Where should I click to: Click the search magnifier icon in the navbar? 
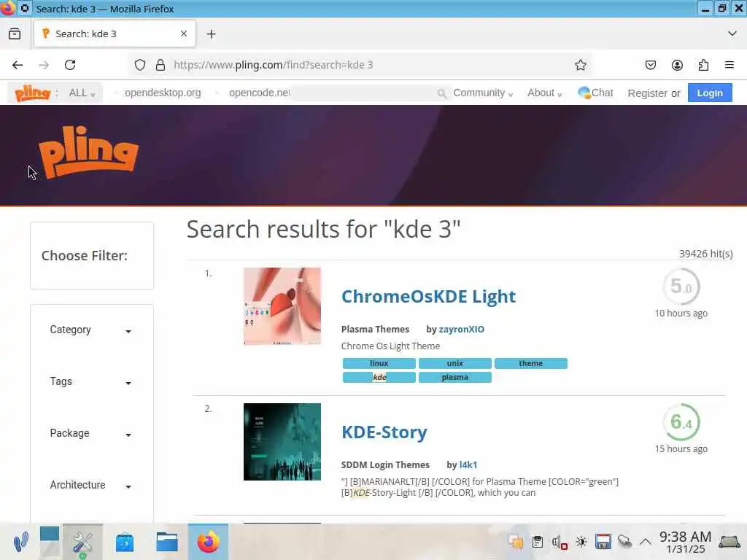[441, 93]
